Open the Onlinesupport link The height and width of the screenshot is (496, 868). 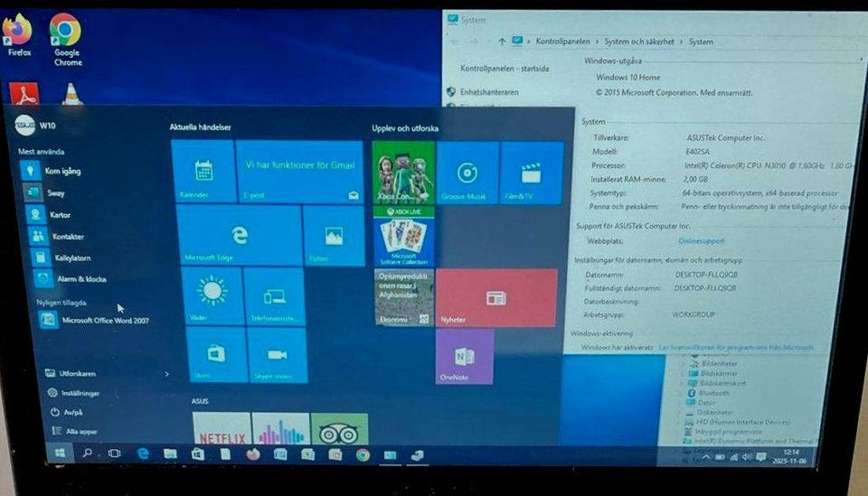(701, 241)
